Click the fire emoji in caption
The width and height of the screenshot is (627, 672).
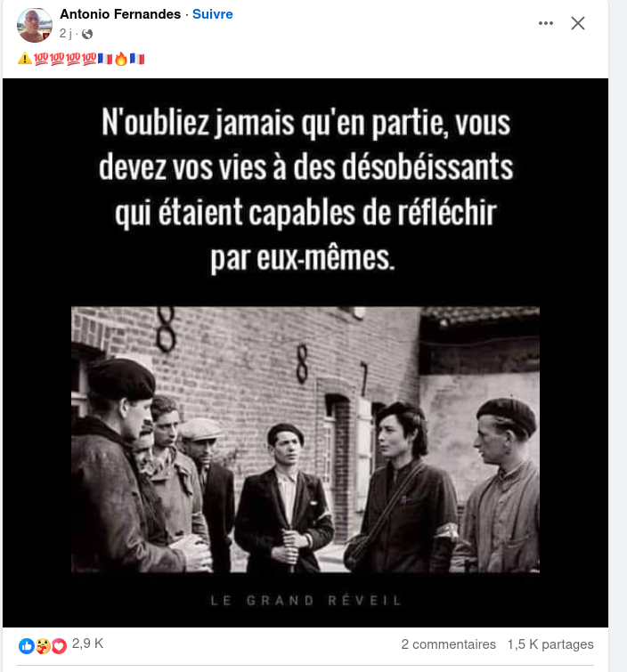121,58
